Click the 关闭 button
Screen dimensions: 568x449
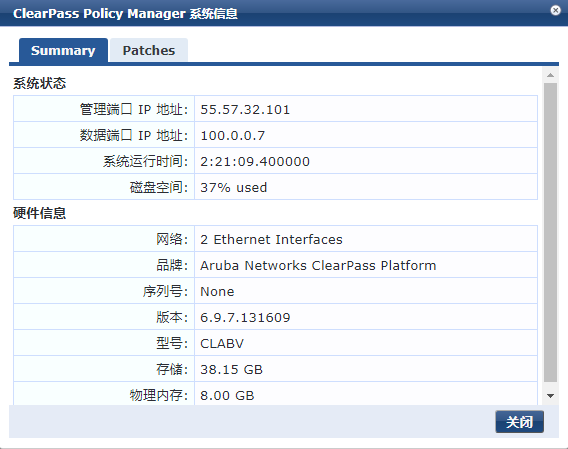coord(519,422)
